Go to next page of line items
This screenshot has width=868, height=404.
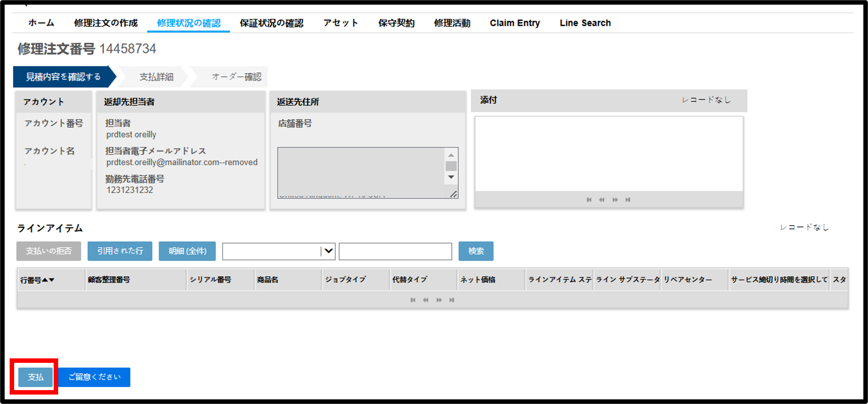pyautogui.click(x=439, y=300)
